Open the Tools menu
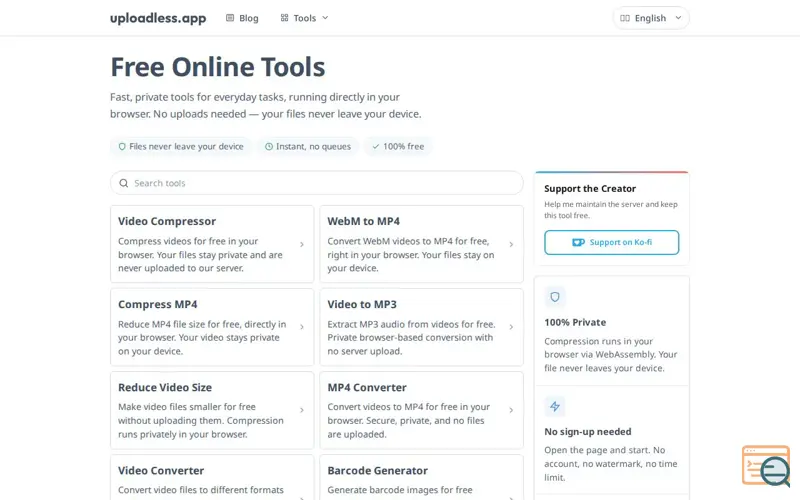This screenshot has width=800, height=500. 305,18
